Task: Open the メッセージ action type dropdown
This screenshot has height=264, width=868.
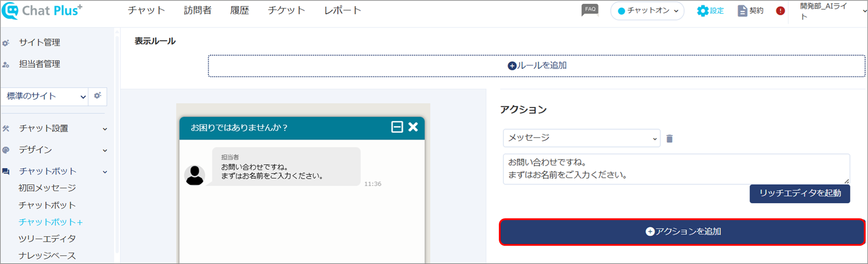Action: point(582,138)
